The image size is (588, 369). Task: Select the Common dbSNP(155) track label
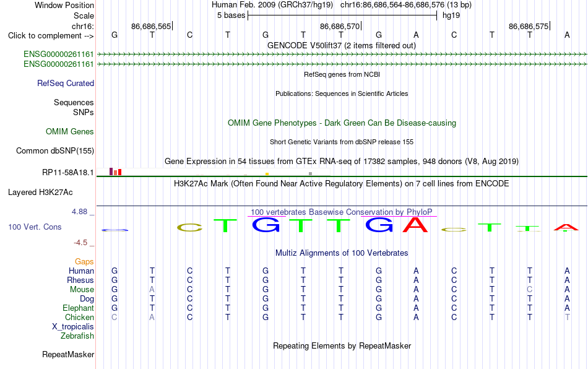[54, 150]
